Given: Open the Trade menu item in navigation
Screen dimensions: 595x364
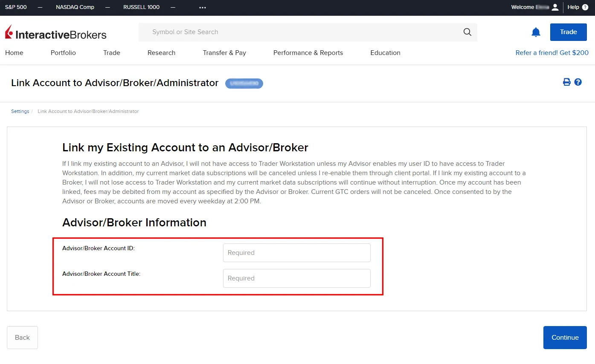Looking at the screenshot, I should [112, 53].
